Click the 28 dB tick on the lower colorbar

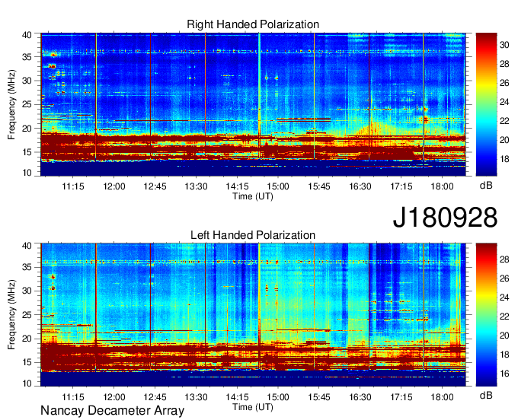click(504, 259)
